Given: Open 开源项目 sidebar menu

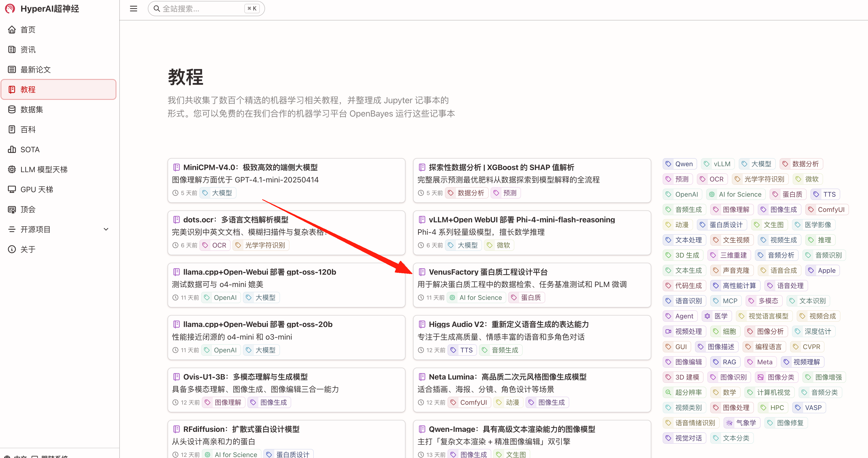Looking at the screenshot, I should [x=35, y=229].
